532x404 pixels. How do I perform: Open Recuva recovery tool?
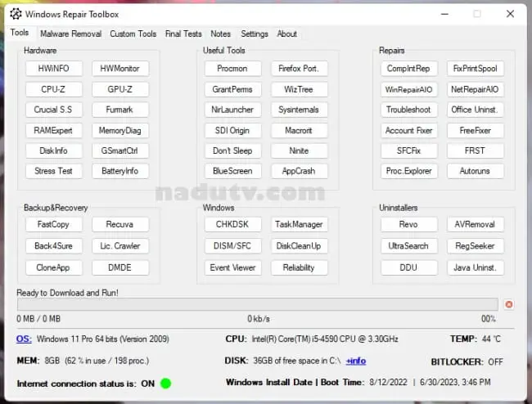tap(119, 224)
